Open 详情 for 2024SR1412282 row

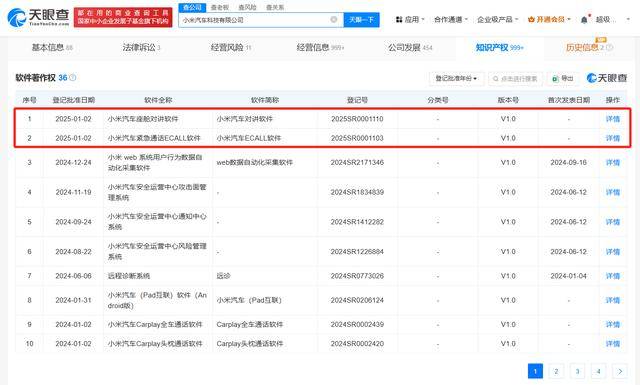[x=613, y=222]
